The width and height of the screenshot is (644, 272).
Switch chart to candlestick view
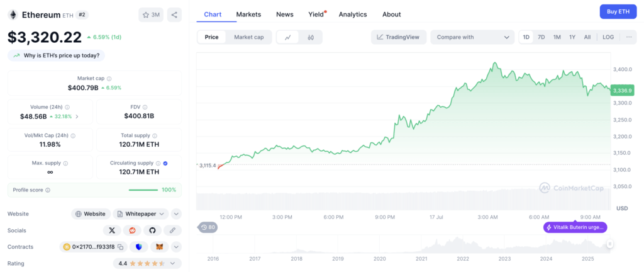pos(311,37)
